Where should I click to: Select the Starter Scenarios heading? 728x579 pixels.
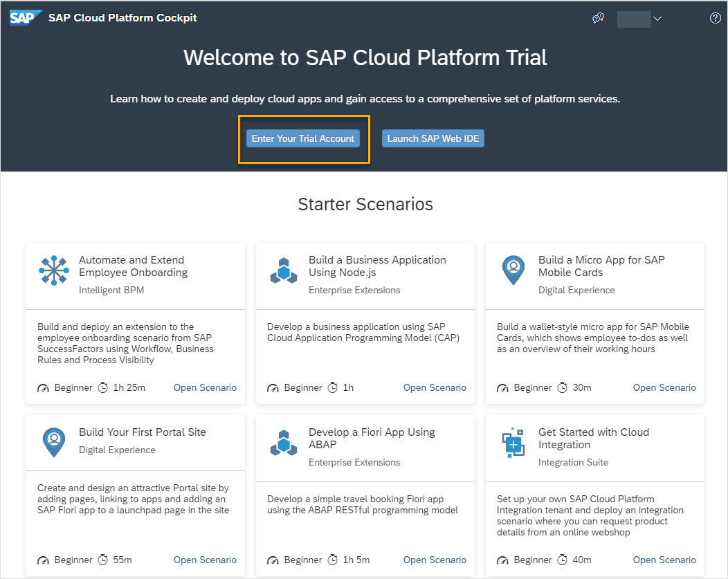[x=365, y=204]
